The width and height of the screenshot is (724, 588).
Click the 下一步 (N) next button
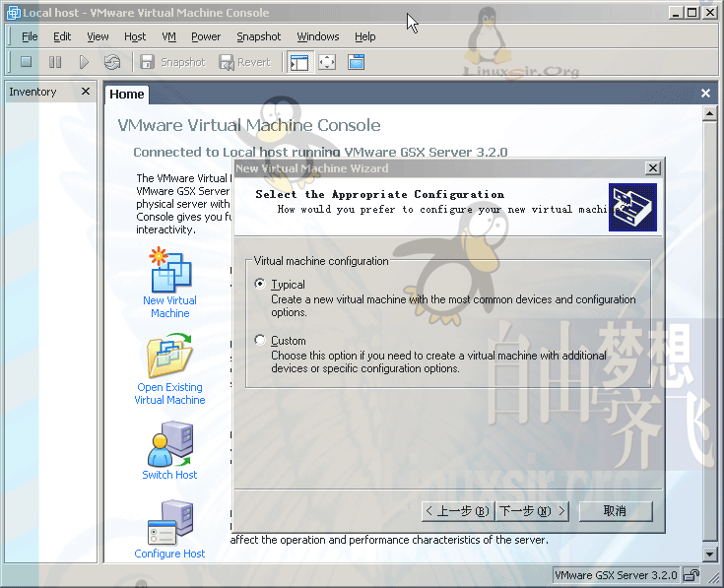pyautogui.click(x=532, y=511)
